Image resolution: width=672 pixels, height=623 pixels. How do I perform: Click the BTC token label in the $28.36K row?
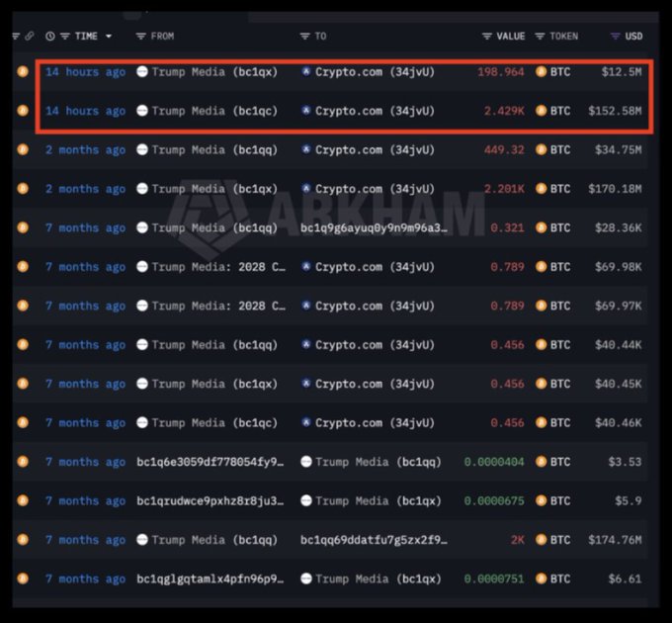pos(560,228)
